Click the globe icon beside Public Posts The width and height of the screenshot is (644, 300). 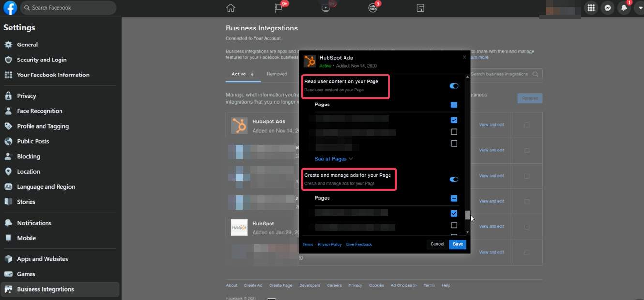coord(8,141)
